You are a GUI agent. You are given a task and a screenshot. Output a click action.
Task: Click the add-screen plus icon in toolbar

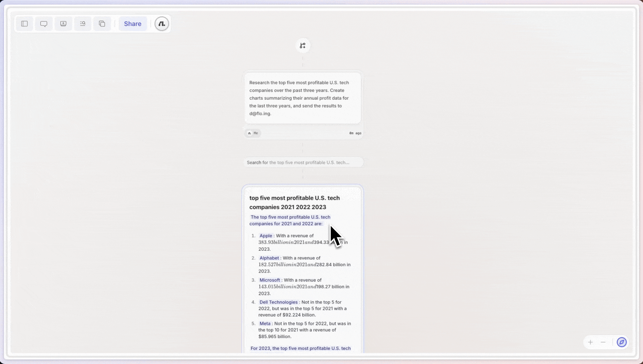[63, 24]
